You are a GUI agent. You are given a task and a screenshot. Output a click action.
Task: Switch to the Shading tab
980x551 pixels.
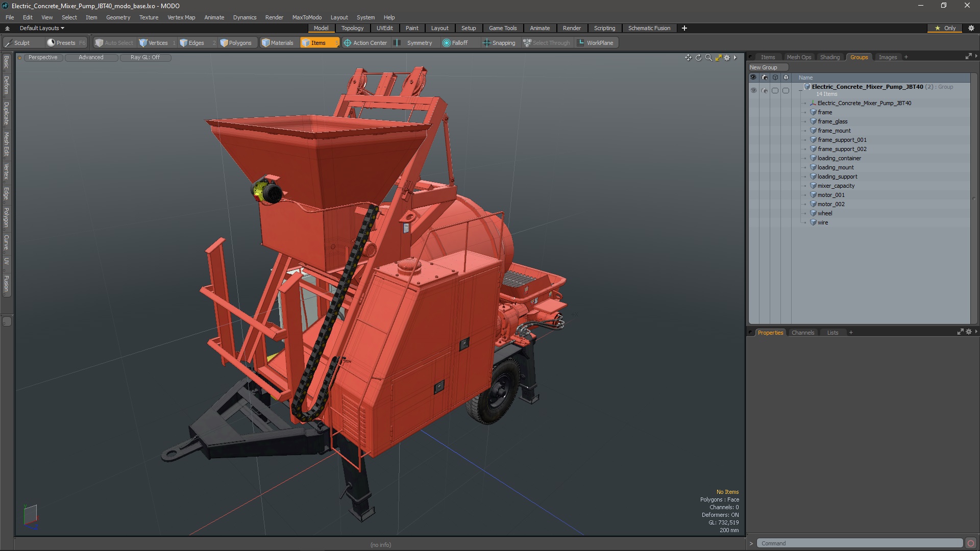(x=829, y=57)
